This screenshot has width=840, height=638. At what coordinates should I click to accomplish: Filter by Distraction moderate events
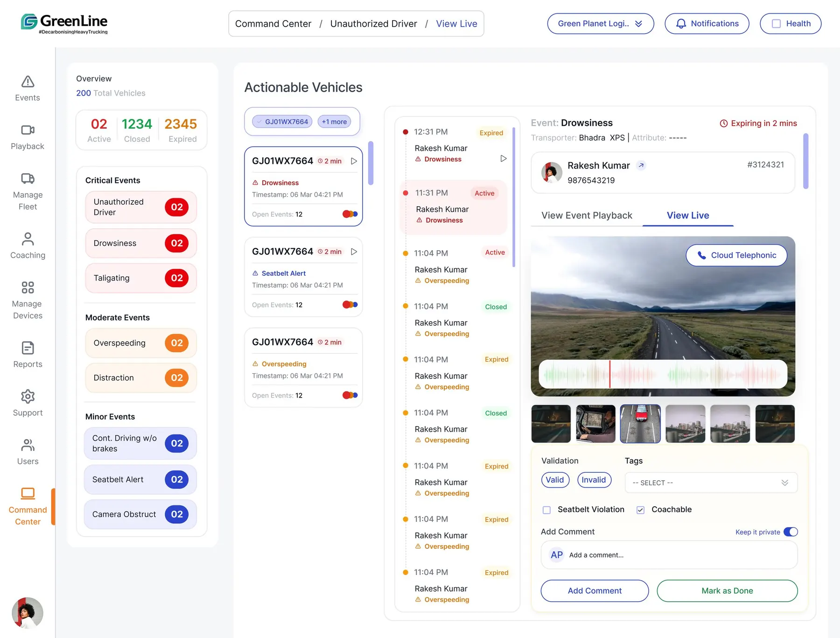coord(141,378)
